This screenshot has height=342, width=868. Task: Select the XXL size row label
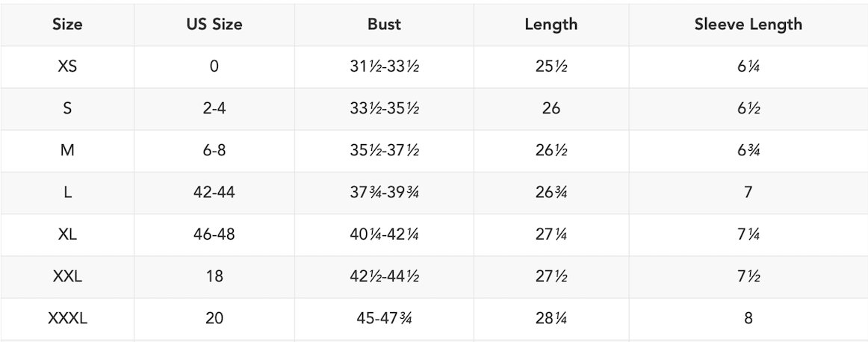(x=67, y=277)
